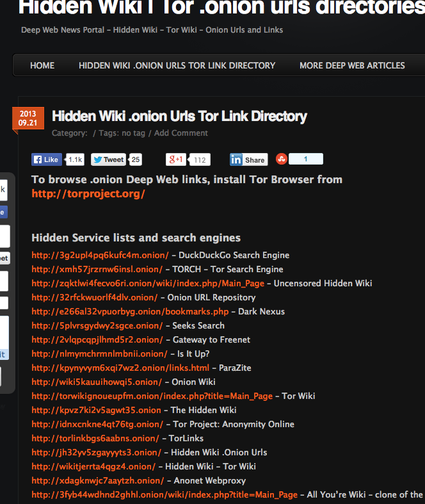The height and width of the screenshot is (504, 425).
Task: Open the DuckDuckGo Search Engine onion link
Action: point(100,256)
